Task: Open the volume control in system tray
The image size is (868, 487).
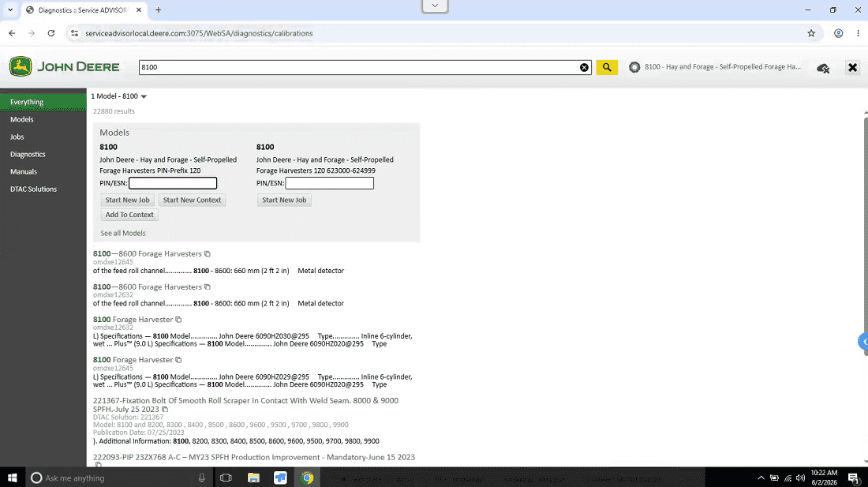Action: coord(800,478)
